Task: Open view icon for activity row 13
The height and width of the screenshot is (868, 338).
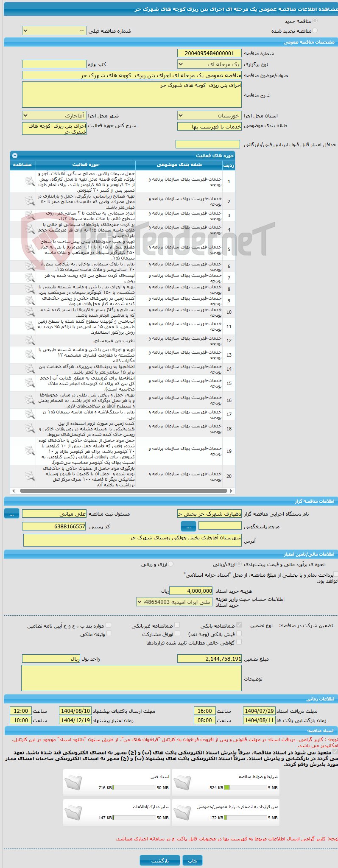Action: (29, 355)
